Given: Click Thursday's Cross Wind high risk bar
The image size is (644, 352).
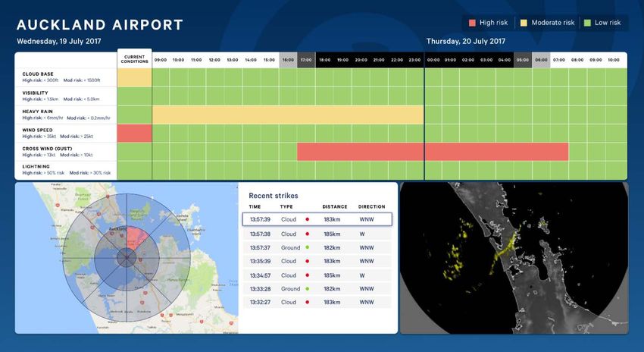Looking at the screenshot, I should pos(496,152).
